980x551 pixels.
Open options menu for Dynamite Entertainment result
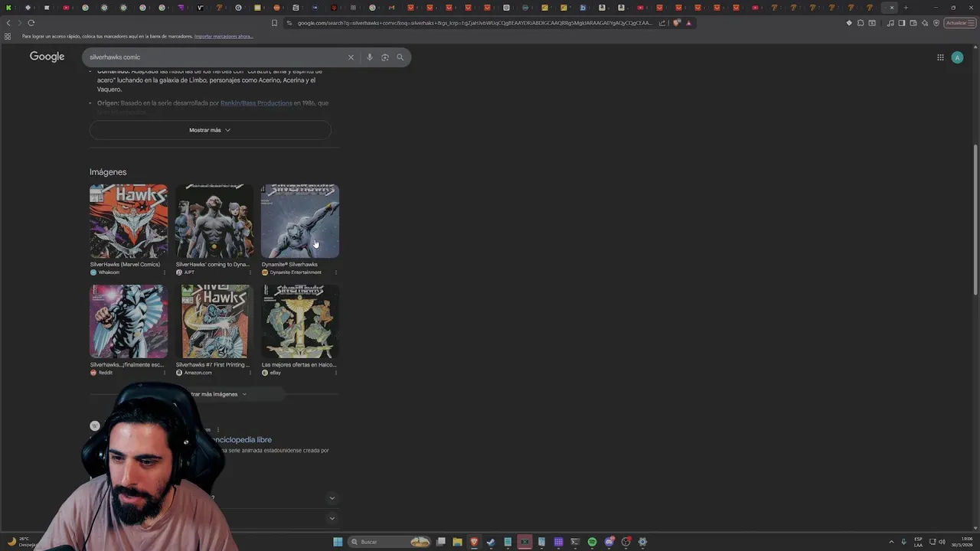click(x=335, y=272)
